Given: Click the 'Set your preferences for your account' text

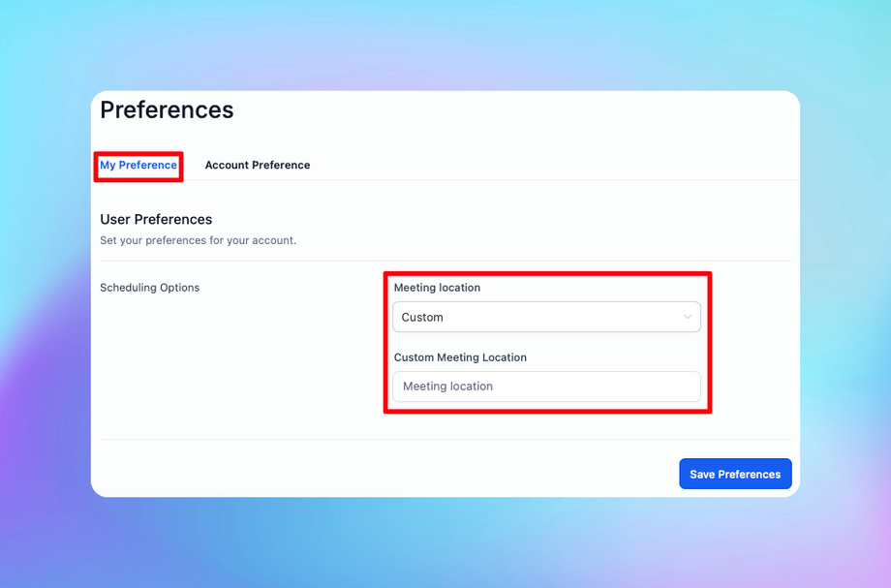Looking at the screenshot, I should click(198, 240).
